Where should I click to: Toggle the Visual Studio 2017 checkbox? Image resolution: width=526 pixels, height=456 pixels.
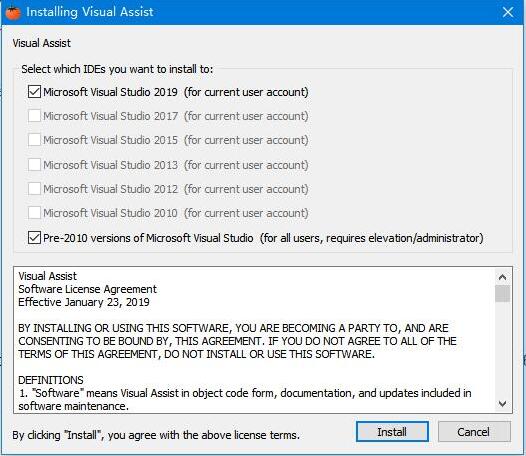(34, 116)
